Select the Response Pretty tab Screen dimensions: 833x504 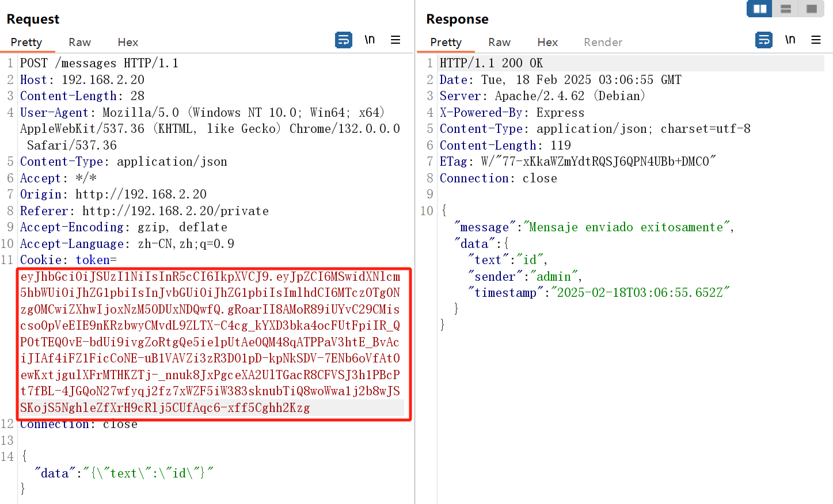click(446, 42)
